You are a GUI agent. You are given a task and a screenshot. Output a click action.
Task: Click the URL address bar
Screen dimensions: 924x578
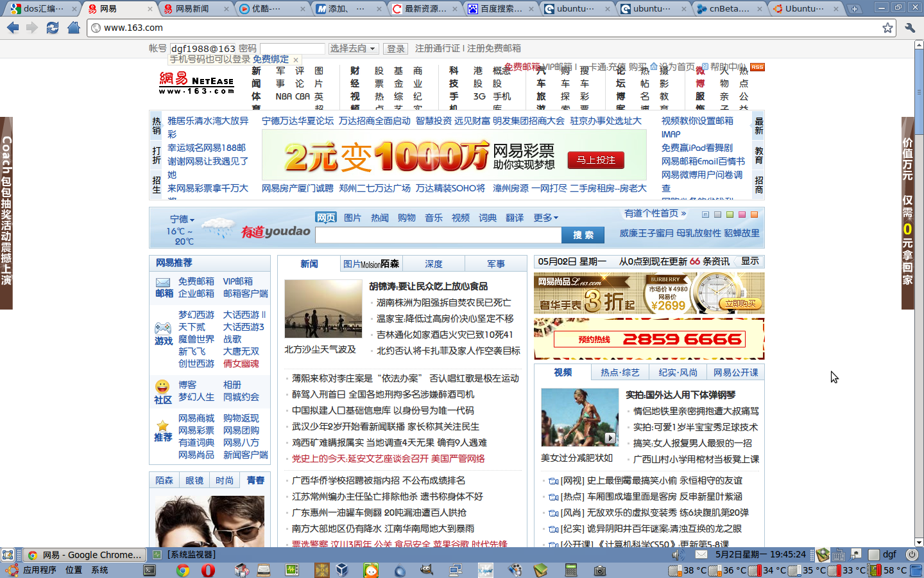(491, 28)
